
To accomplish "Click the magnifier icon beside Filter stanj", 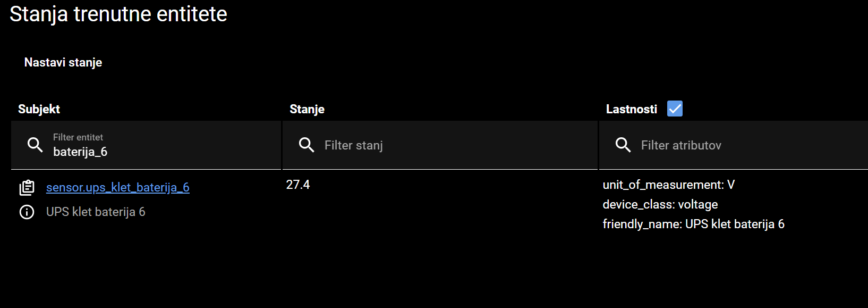I will tap(307, 145).
